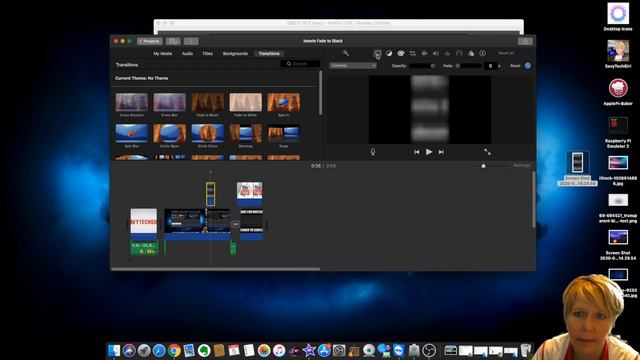640x360 pixels.
Task: Select the yellow-outlined cutaway clip in timeline
Action: click(210, 194)
